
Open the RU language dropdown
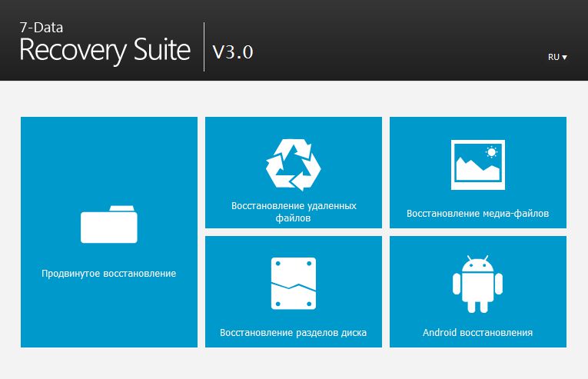(557, 57)
